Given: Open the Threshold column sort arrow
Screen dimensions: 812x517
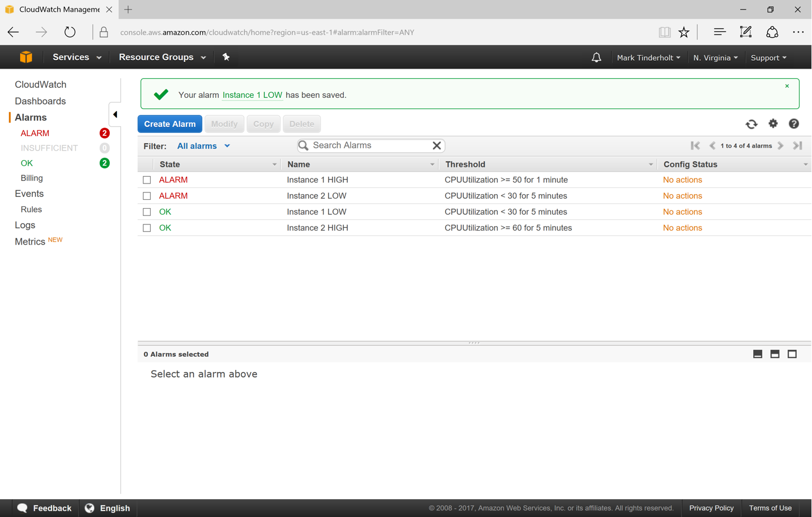Looking at the screenshot, I should click(x=651, y=164).
